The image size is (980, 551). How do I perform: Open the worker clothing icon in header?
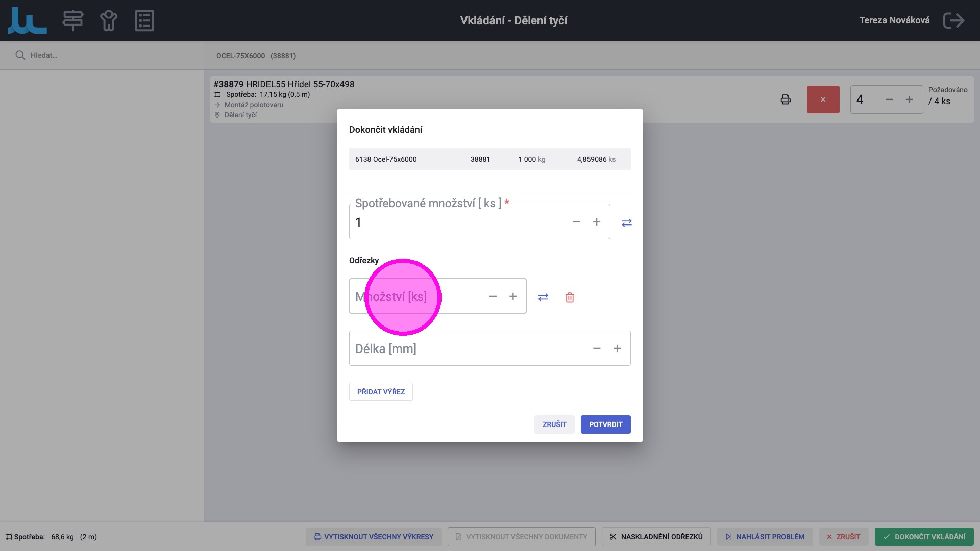pos(108,20)
